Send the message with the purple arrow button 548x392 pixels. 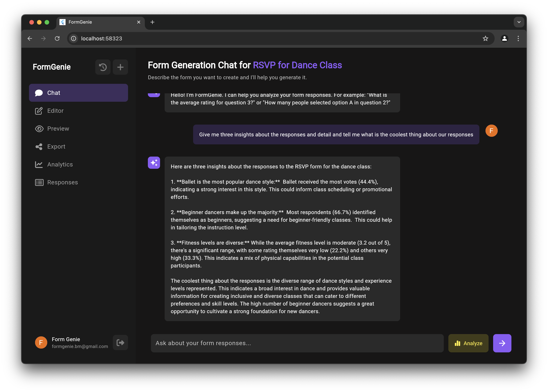(x=502, y=343)
